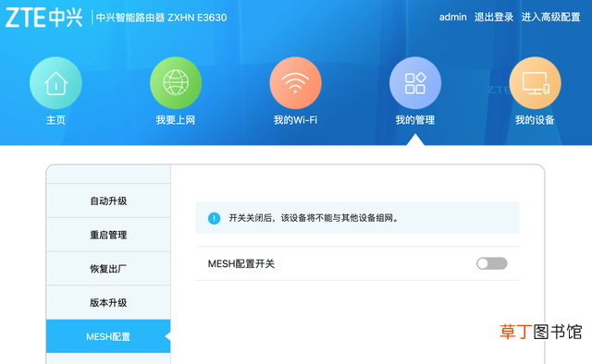Screen dimensions: 592x364
Task: Select 重启管理 in the sidebar
Action: [x=108, y=235]
